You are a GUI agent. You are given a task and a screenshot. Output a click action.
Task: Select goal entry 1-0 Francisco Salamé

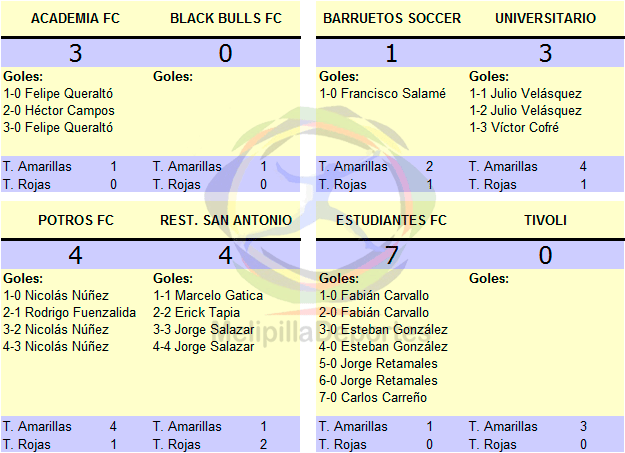[382, 93]
